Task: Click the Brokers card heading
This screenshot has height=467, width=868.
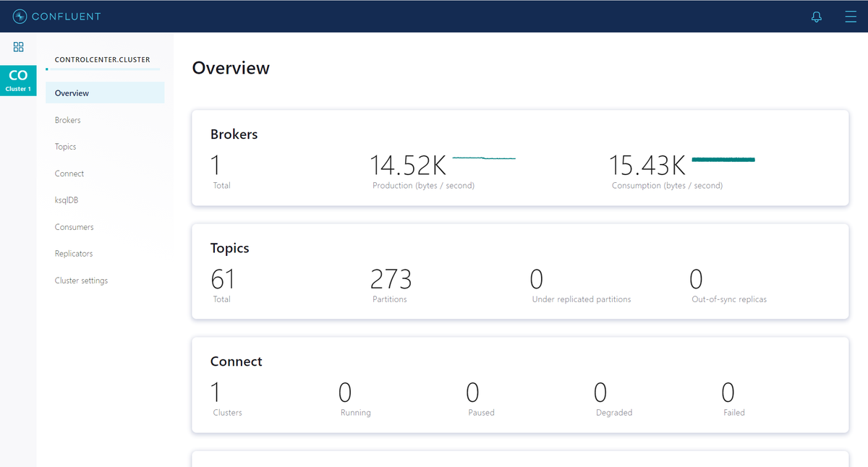Action: pyautogui.click(x=234, y=134)
